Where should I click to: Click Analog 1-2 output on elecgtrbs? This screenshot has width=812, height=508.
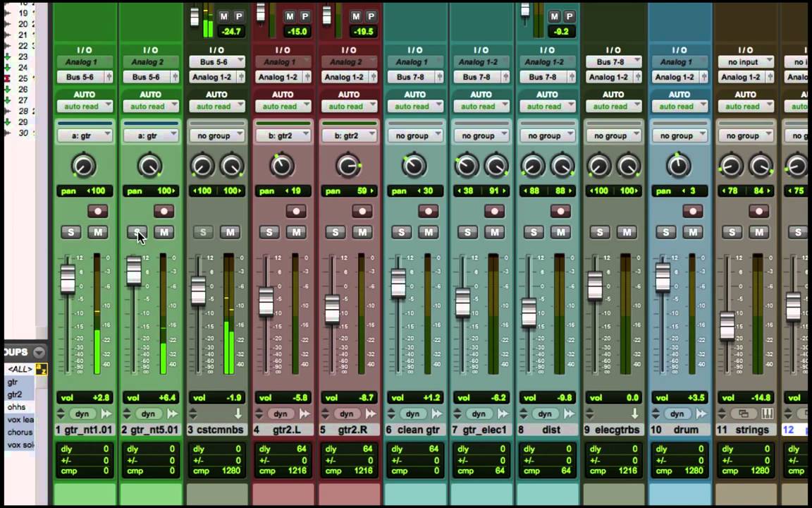coord(613,77)
